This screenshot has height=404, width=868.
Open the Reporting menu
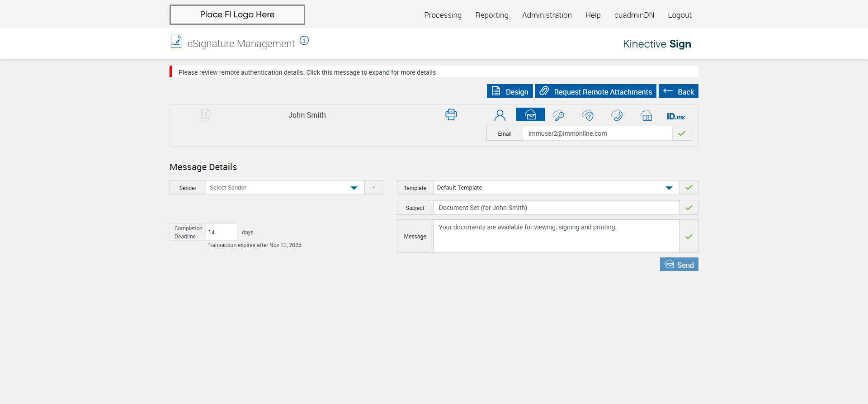pos(491,15)
